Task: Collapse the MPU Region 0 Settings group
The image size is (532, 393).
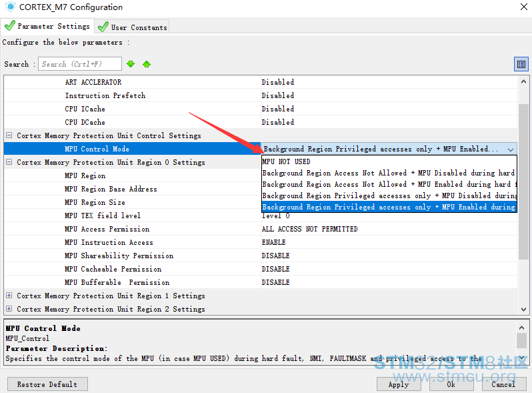Action: (x=9, y=162)
